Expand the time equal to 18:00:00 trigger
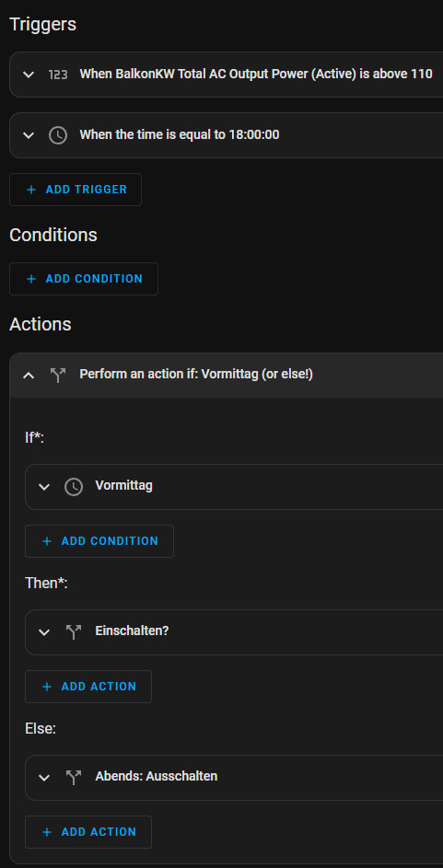The width and height of the screenshot is (443, 868). [x=29, y=135]
